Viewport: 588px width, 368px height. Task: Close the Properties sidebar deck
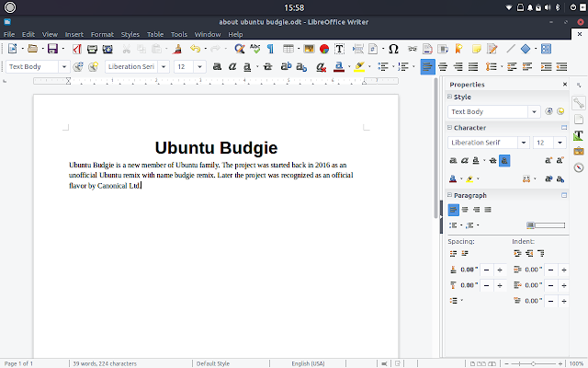click(565, 85)
